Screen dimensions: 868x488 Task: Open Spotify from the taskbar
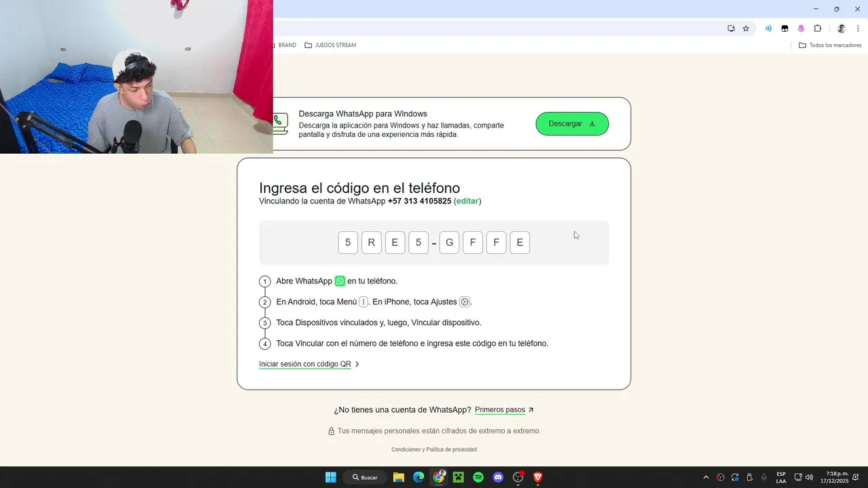tap(478, 477)
